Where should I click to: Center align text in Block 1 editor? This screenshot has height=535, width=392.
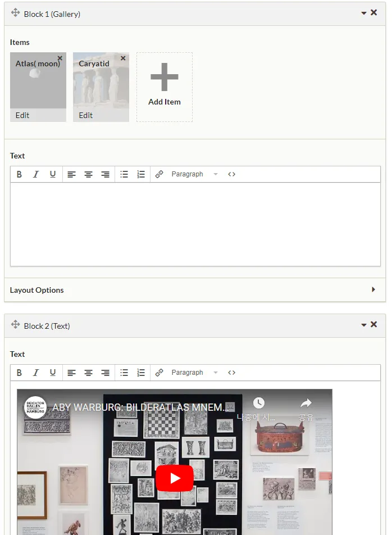88,174
